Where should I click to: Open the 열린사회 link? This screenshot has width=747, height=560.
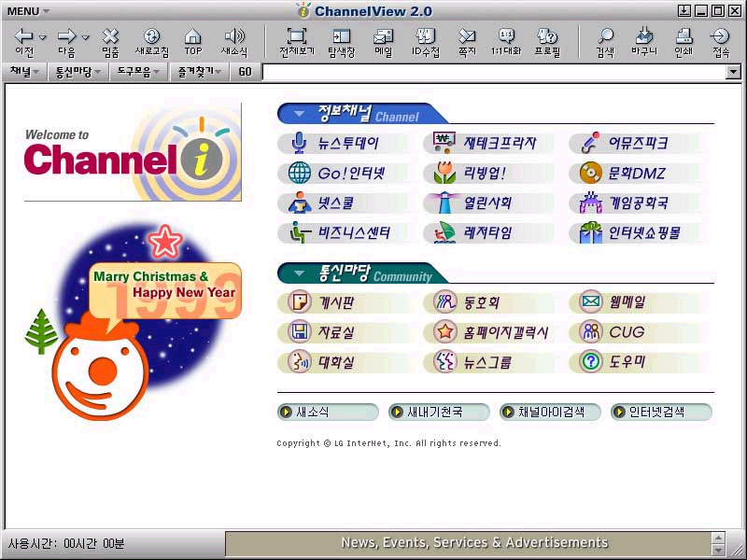pos(487,203)
